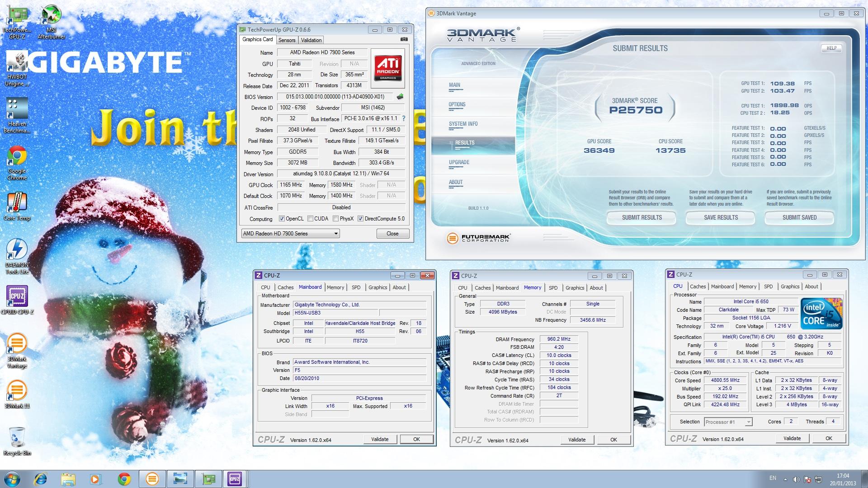Image resolution: width=868 pixels, height=488 pixels.
Task: Click OK in Memory CPU-Z window
Action: point(613,440)
